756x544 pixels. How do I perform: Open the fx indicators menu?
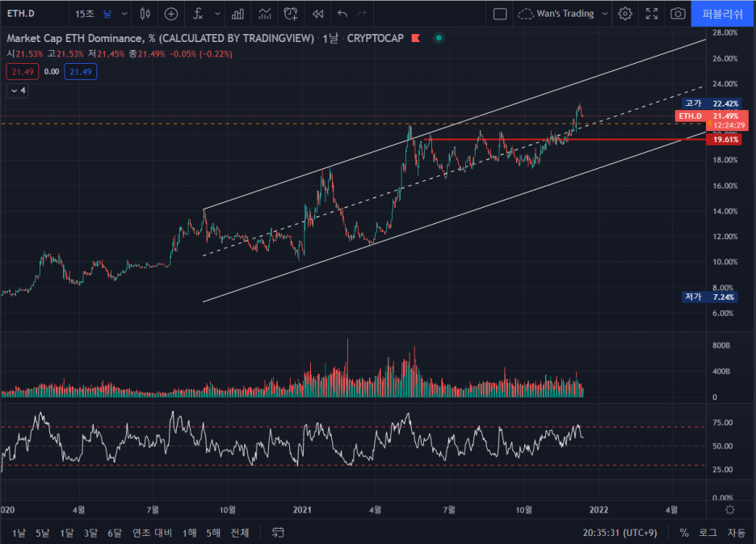(x=198, y=14)
